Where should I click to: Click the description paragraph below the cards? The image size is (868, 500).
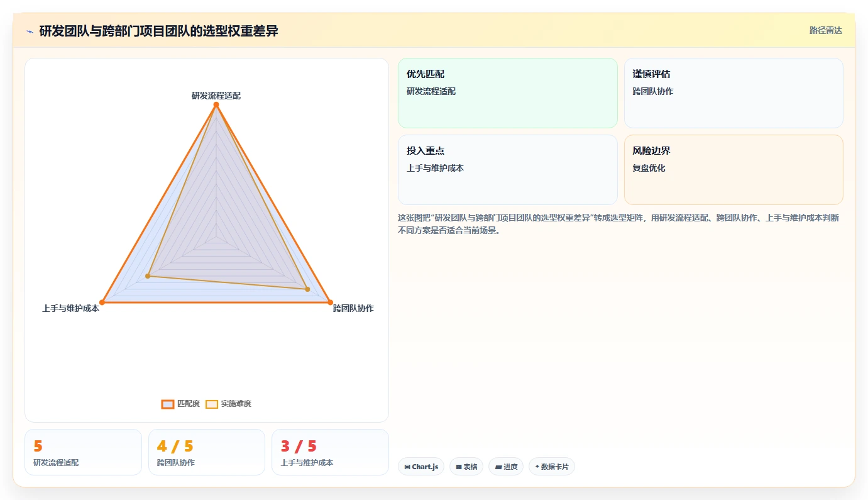tap(620, 224)
